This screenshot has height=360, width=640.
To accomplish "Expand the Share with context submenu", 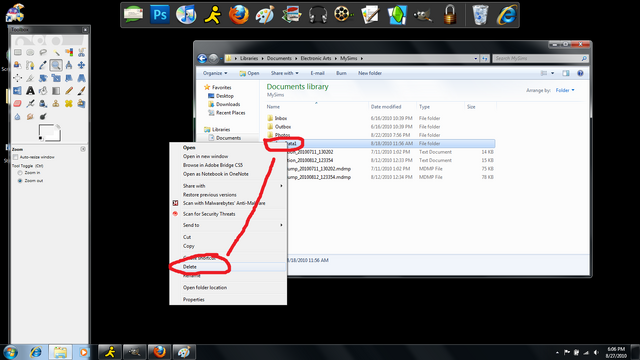I will (281, 186).
